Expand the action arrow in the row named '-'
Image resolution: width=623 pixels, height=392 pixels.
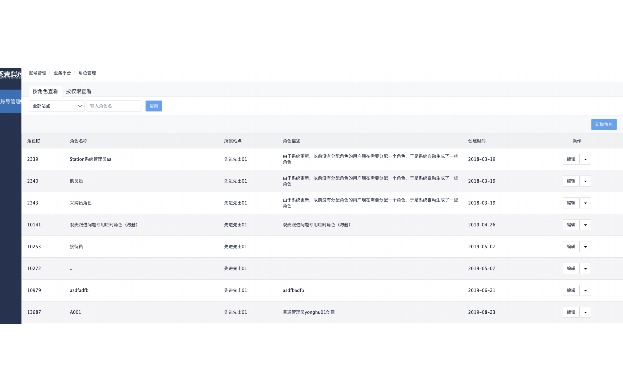coord(585,268)
